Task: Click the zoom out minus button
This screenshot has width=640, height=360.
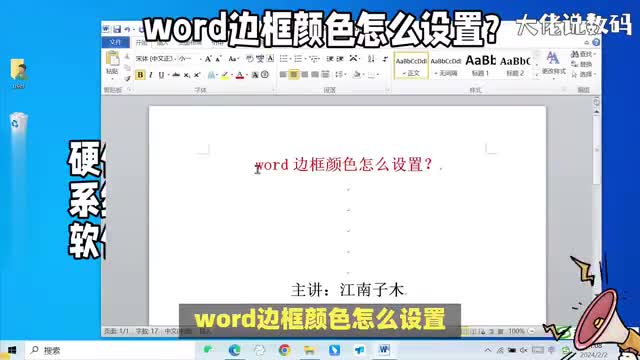Action: pyautogui.click(x=531, y=331)
